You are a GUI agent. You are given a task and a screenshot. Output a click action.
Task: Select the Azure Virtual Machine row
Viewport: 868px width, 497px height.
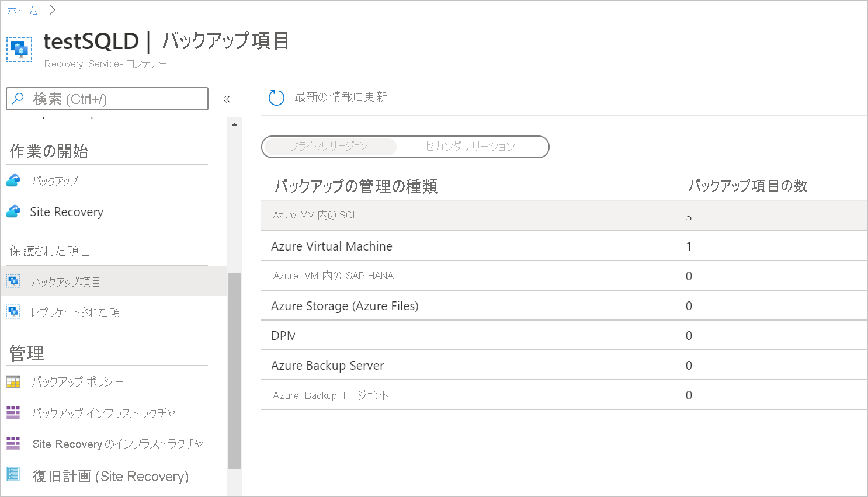pyautogui.click(x=564, y=246)
